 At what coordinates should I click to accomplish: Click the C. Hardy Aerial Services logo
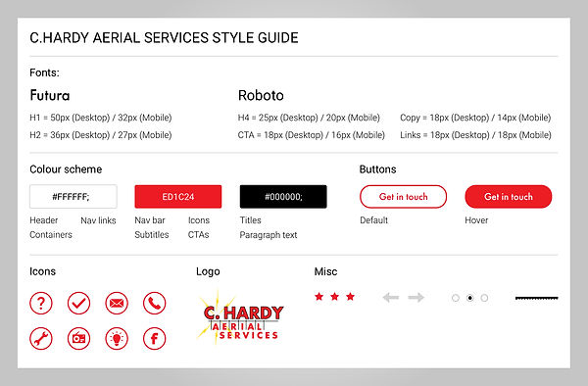pyautogui.click(x=240, y=317)
